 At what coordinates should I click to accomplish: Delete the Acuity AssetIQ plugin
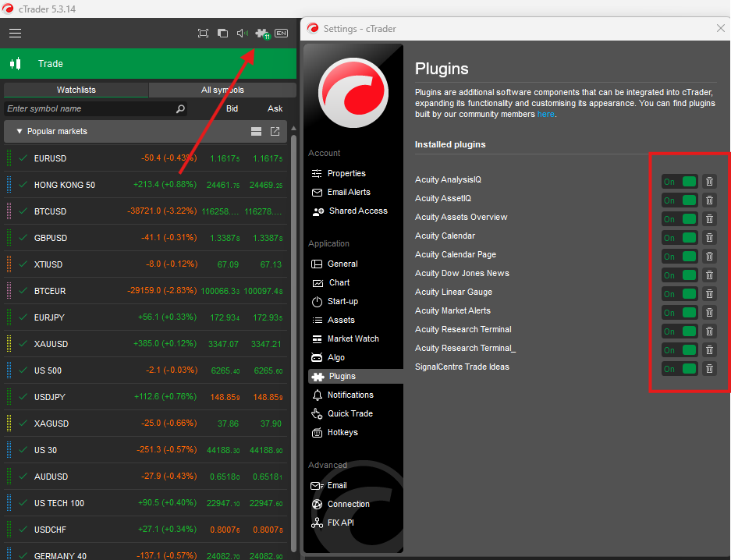[709, 200]
